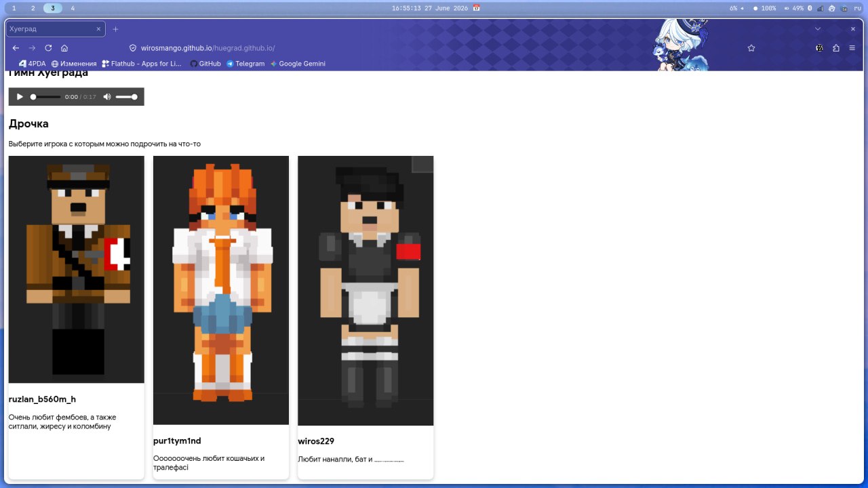Reload the current page
Viewport: 868px width, 488px height.
(48, 48)
